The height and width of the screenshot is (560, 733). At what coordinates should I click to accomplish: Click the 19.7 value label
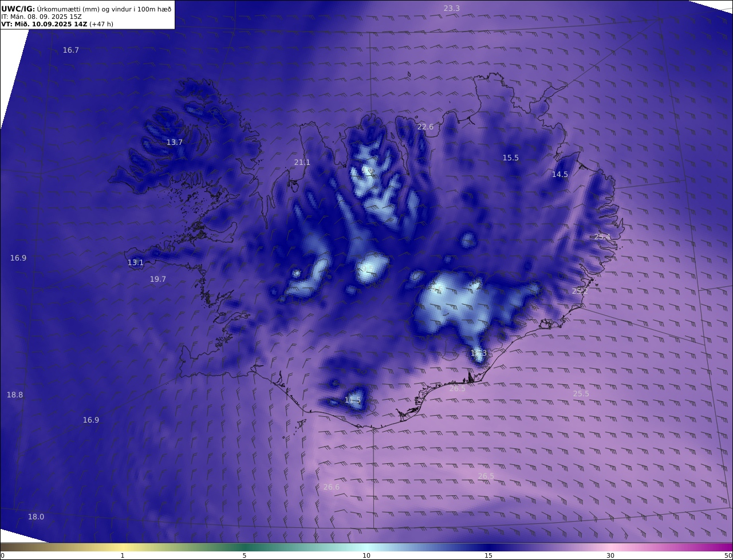157,279
